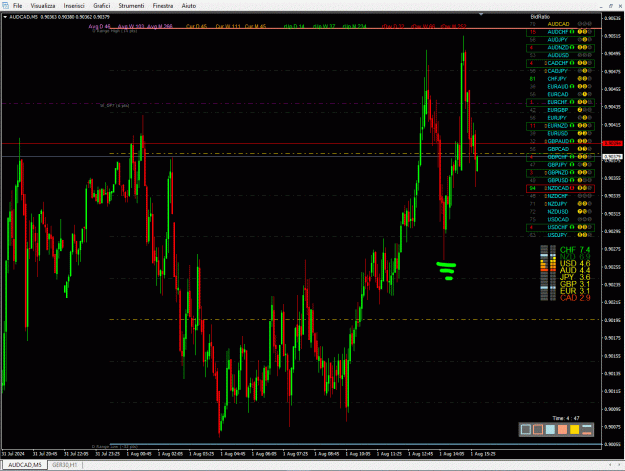This screenshot has height=471, width=625.
Task: Click the 'Avg D 46' range label
Action: [100, 27]
